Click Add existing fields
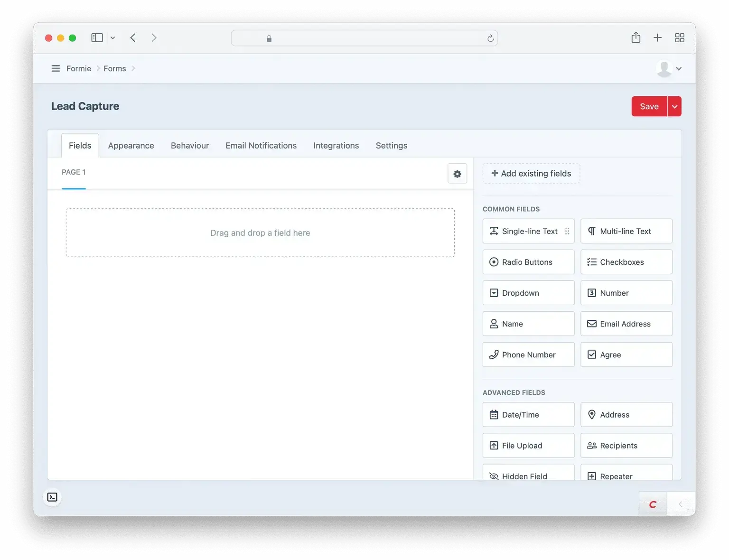Image resolution: width=729 pixels, height=560 pixels. click(x=531, y=173)
